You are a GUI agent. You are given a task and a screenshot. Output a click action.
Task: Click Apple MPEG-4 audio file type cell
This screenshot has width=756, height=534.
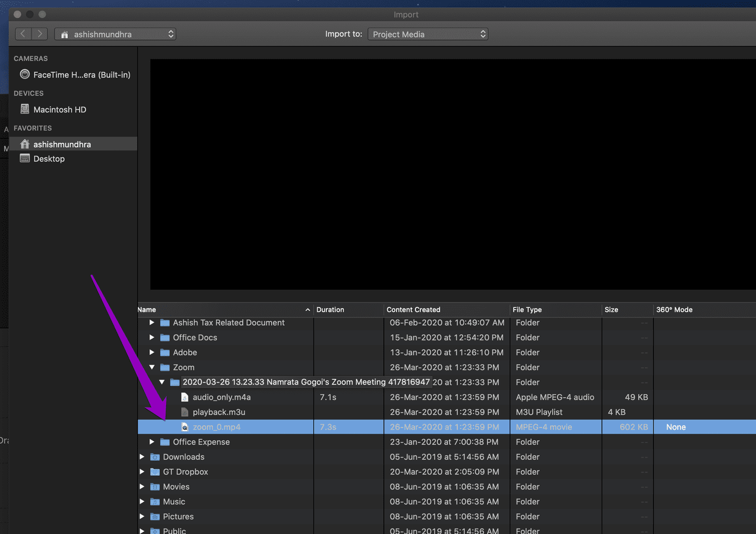pos(555,397)
